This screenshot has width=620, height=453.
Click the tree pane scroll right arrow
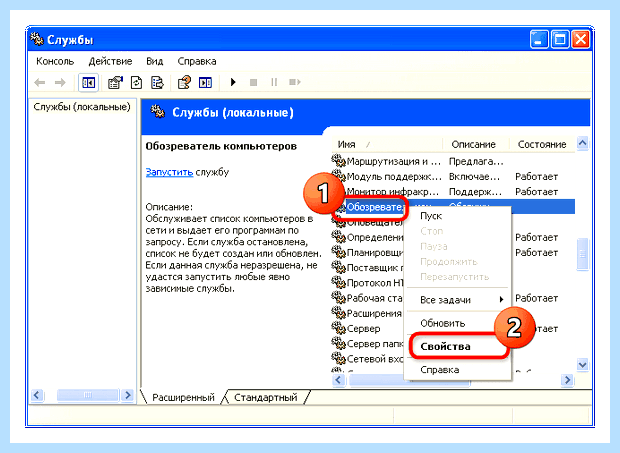127,394
